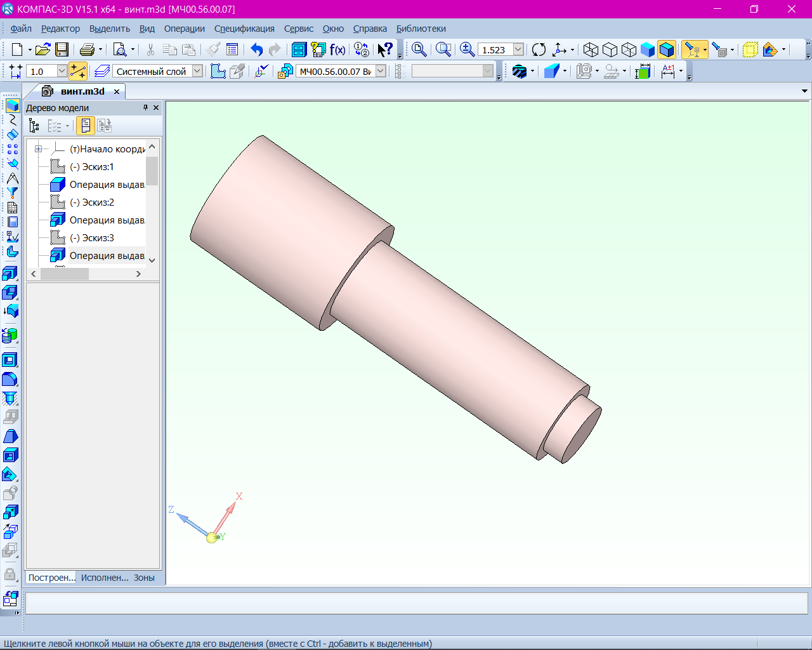
Task: Click the layers manager stacked sheets icon
Action: 102,71
